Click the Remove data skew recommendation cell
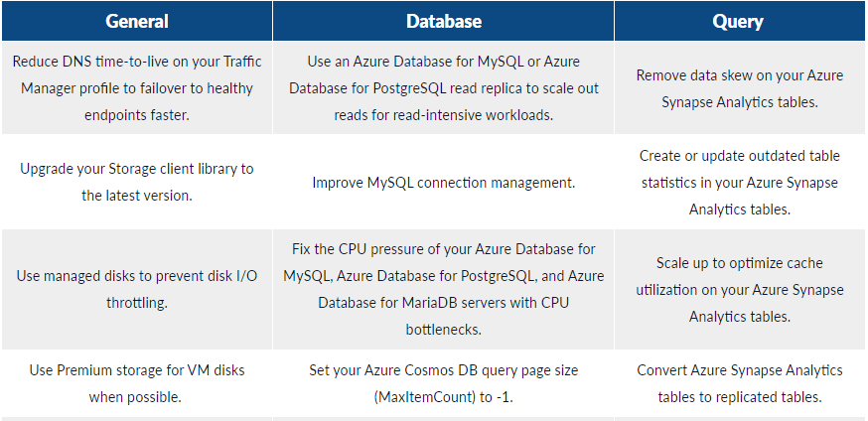Viewport: 868px width, 421px height. point(739,88)
